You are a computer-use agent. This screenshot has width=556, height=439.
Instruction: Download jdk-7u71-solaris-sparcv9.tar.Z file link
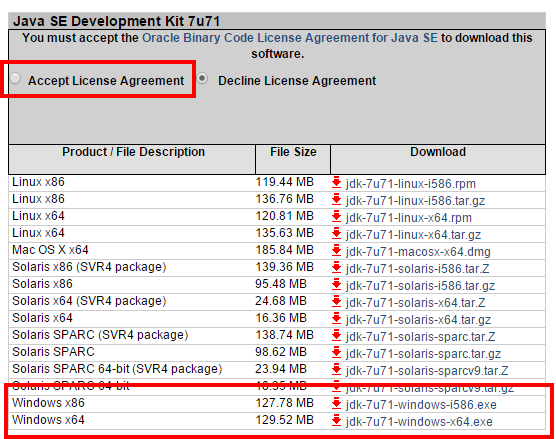click(x=427, y=371)
